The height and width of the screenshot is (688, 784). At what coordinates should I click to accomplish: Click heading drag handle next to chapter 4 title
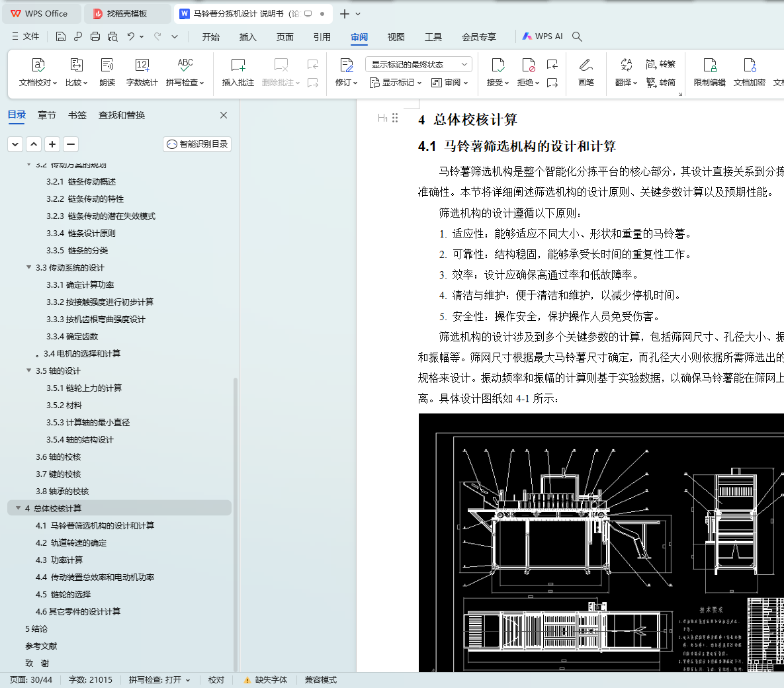pyautogui.click(x=395, y=118)
